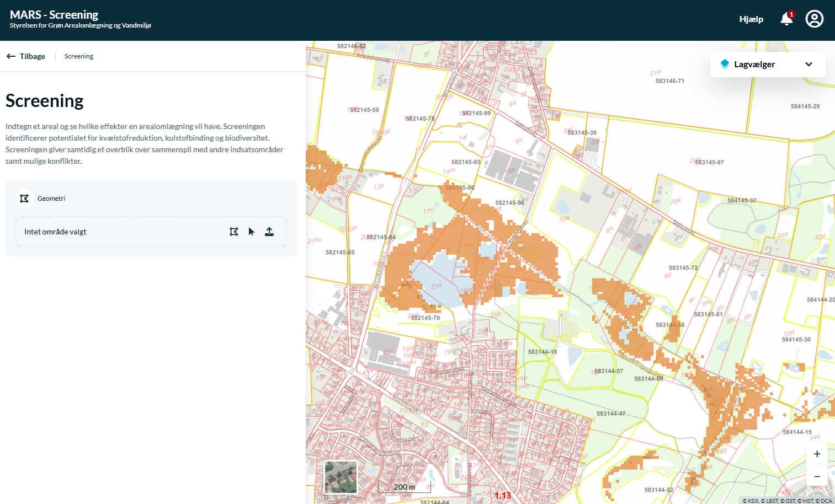Open the Hjælp menu
The width and height of the screenshot is (835, 504).
click(751, 19)
